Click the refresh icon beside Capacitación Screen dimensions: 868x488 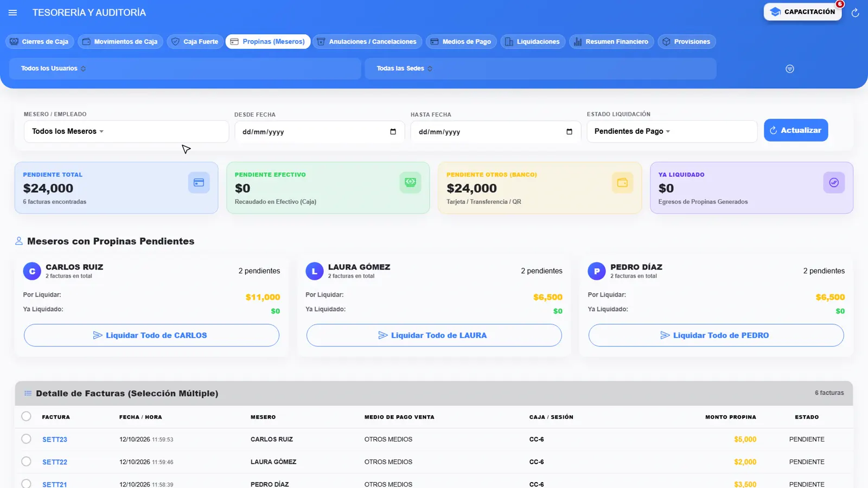855,13
